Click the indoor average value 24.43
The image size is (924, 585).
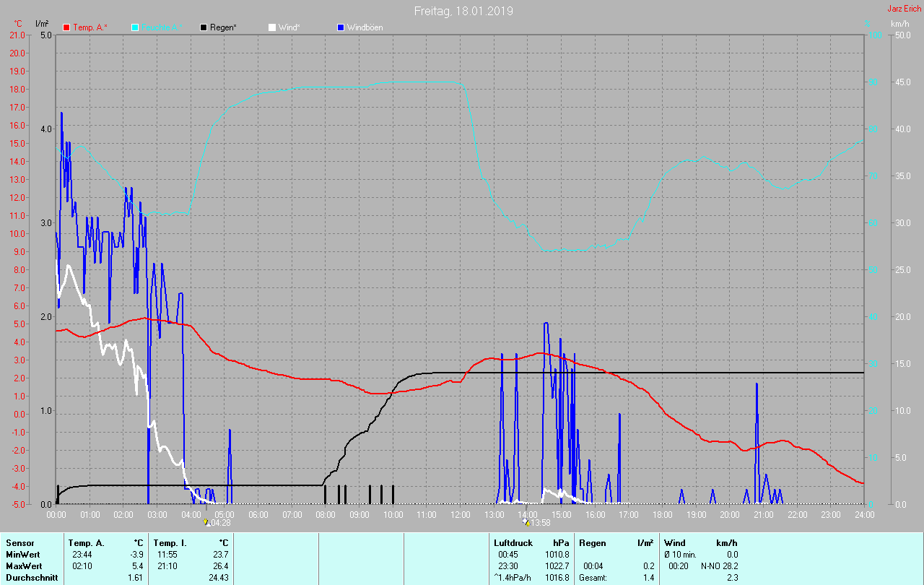point(218,577)
